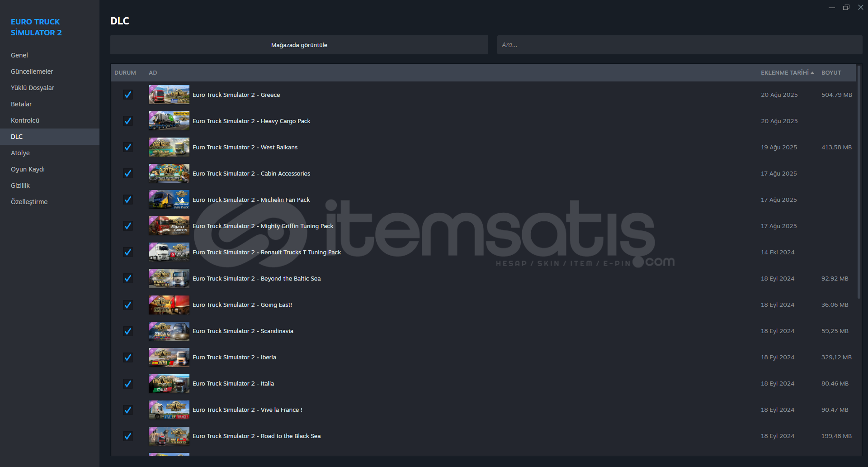
Task: Open the Italia DLC thumbnail
Action: [x=169, y=383]
